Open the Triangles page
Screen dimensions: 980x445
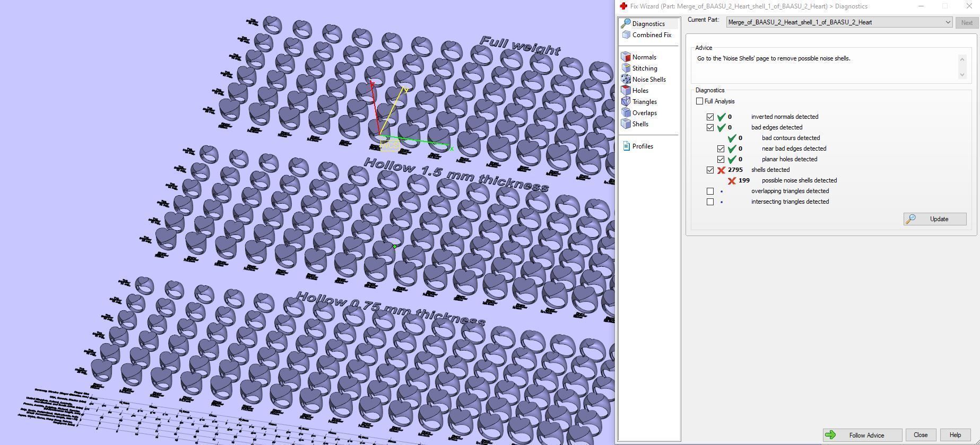pos(644,102)
